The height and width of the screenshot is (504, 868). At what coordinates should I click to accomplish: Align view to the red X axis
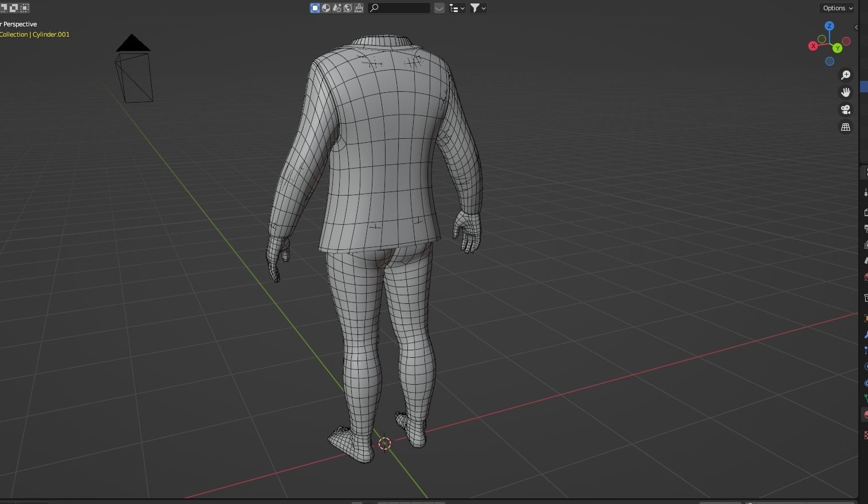tap(813, 46)
